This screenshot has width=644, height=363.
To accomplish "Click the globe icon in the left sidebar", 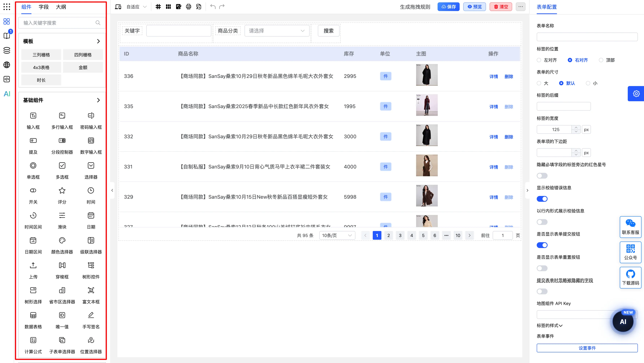I will point(7,65).
